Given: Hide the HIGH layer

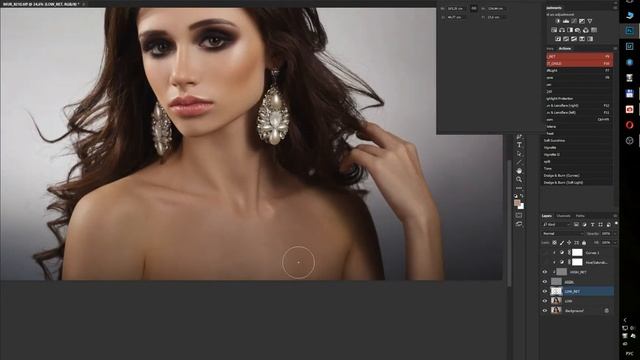Looking at the screenshot, I should [544, 282].
